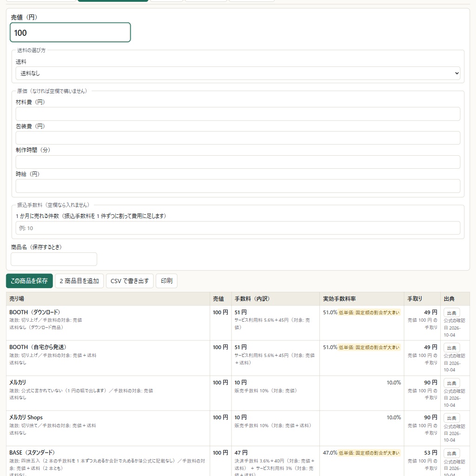The width and height of the screenshot is (476, 476).
Task: Click the 包装費（円） input field
Action: point(238,138)
